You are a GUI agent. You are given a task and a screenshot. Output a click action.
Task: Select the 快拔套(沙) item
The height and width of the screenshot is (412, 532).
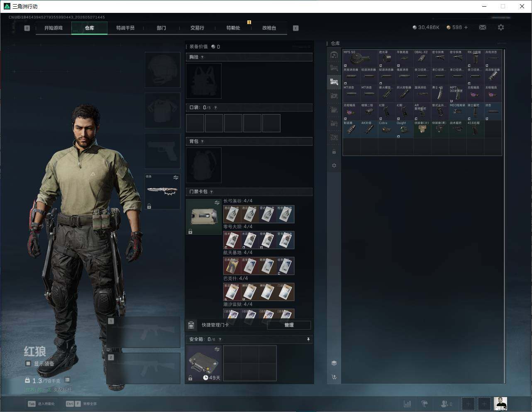tap(422, 129)
